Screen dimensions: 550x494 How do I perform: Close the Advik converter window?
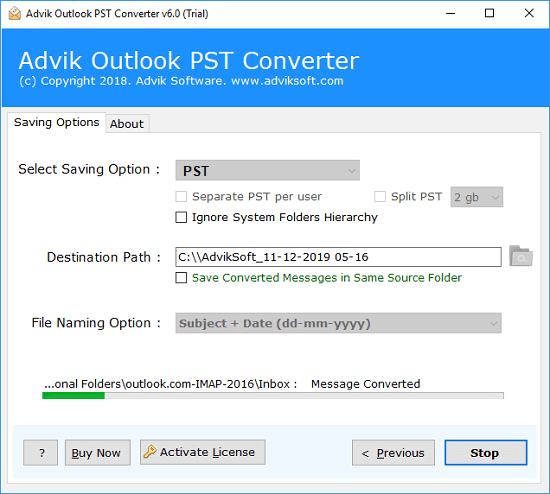pyautogui.click(x=529, y=13)
